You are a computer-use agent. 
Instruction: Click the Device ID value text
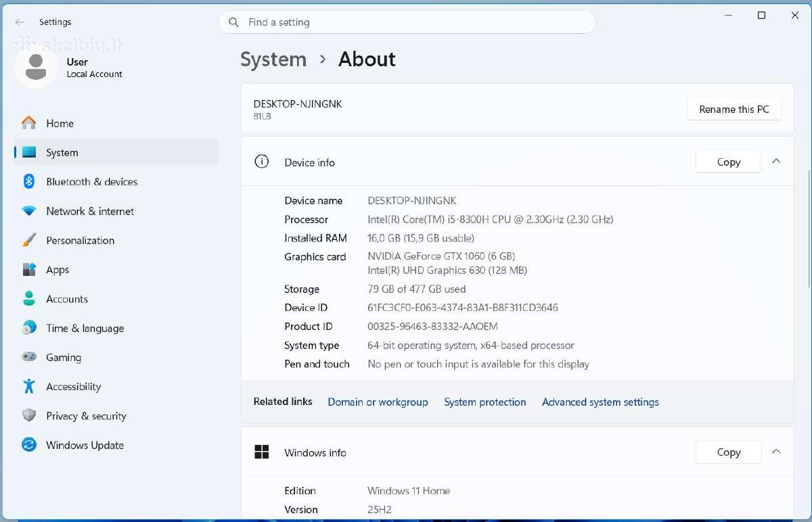(463, 308)
